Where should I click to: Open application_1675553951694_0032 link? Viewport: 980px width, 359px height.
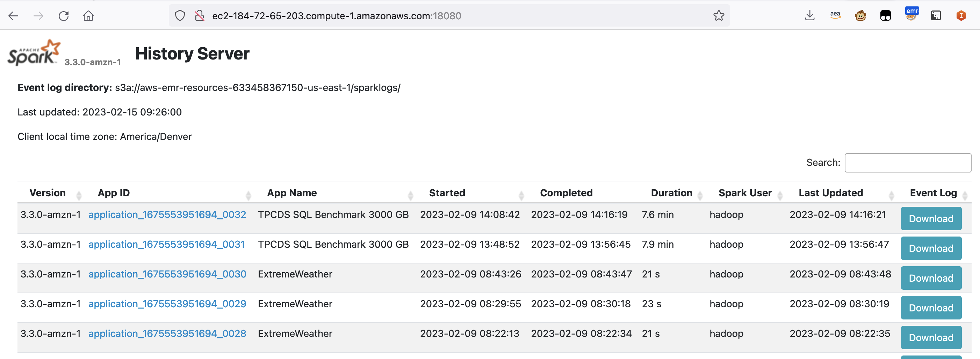(167, 215)
